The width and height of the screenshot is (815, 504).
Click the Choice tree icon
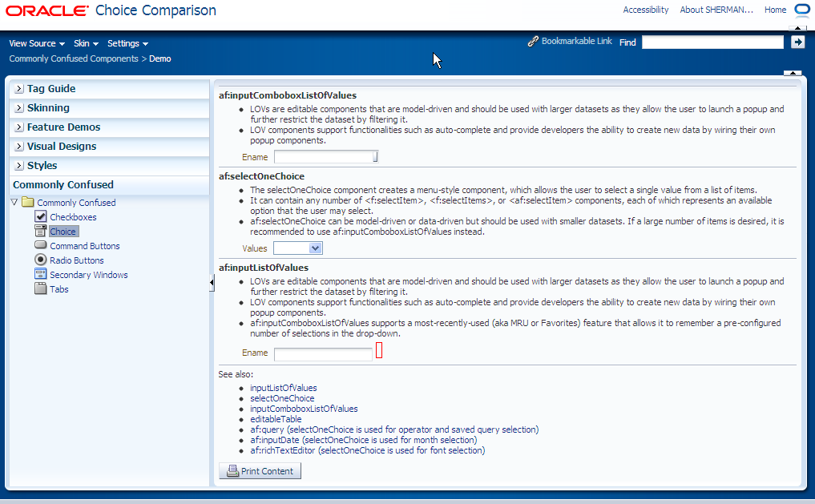pos(41,231)
